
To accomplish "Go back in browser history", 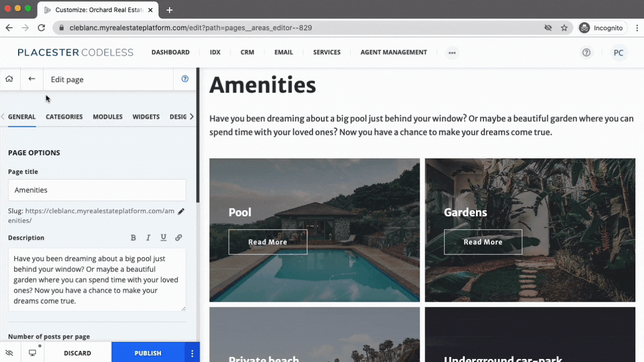I will click(x=9, y=28).
